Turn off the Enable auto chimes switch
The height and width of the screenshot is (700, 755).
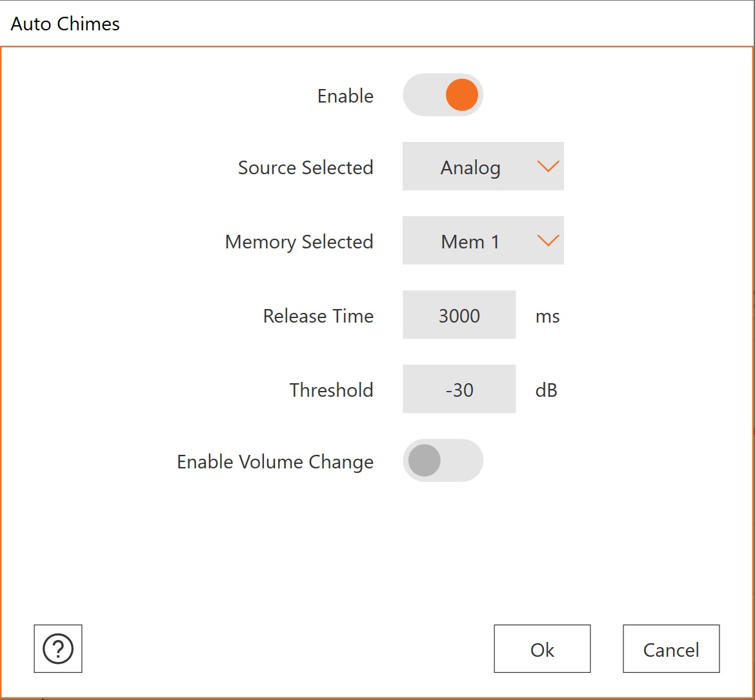pos(443,95)
